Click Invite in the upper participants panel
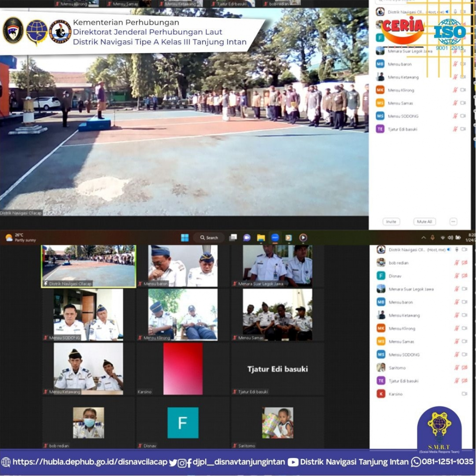 (391, 222)
